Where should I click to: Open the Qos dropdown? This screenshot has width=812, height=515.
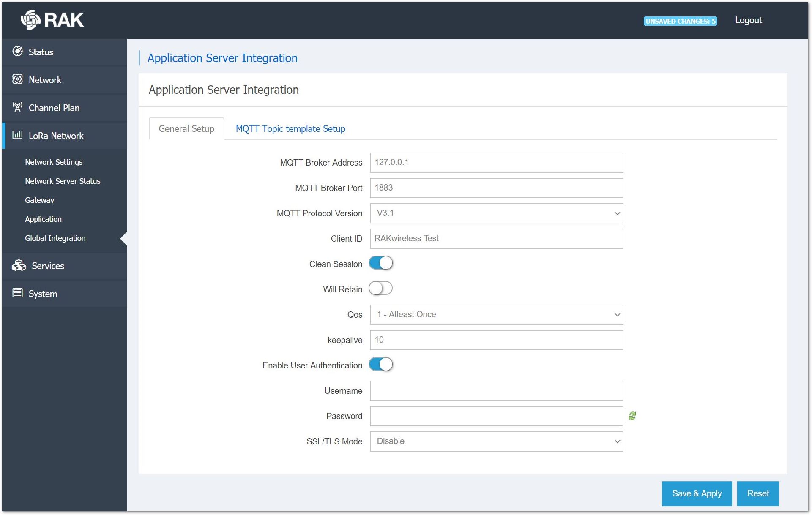point(496,315)
